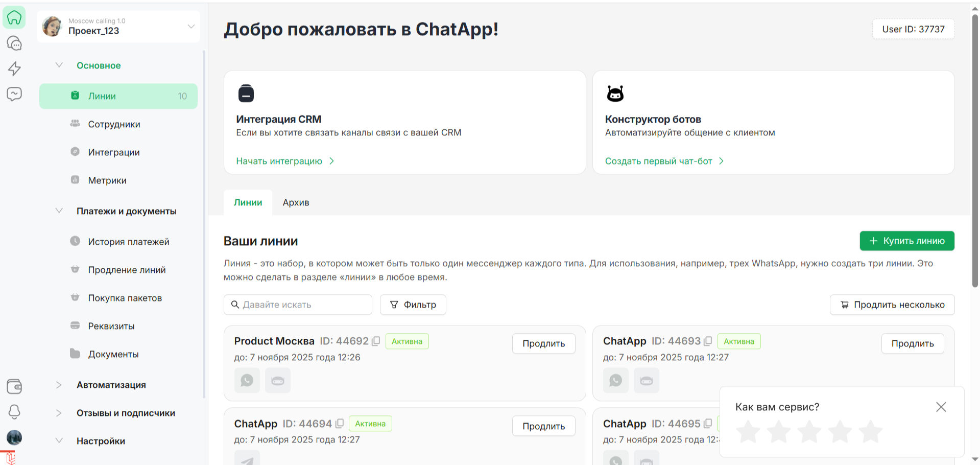Copy ID 44692 using the copy icon
The width and height of the screenshot is (980, 465).
pyautogui.click(x=376, y=341)
